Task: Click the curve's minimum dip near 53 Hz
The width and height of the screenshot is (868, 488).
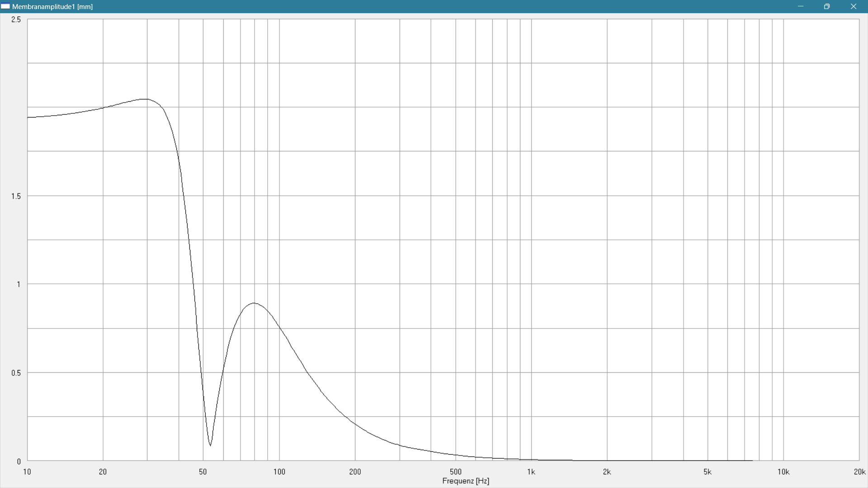Action: (210, 445)
